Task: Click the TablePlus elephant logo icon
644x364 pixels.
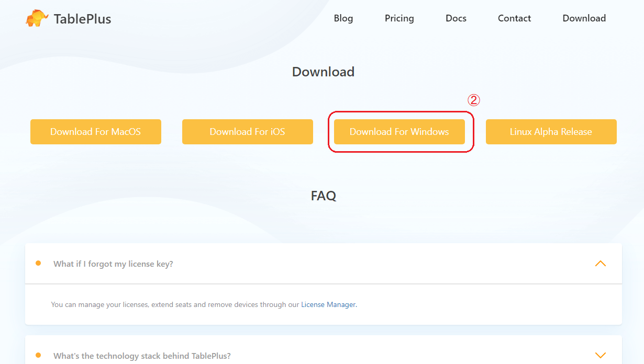Action: 37,18
